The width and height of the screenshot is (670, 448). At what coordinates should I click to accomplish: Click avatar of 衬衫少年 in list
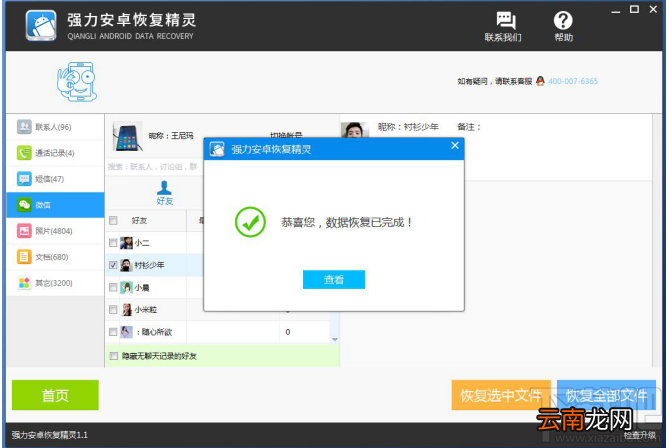tap(126, 265)
